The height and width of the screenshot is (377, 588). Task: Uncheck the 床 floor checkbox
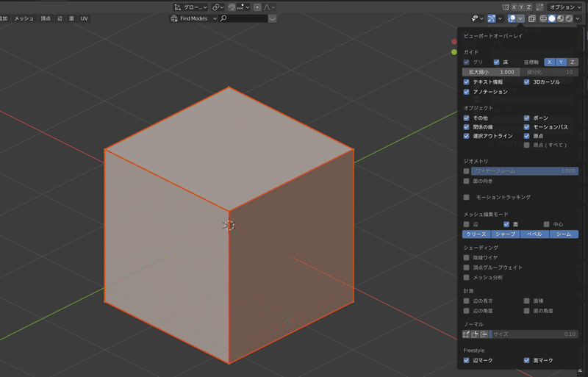(x=497, y=62)
